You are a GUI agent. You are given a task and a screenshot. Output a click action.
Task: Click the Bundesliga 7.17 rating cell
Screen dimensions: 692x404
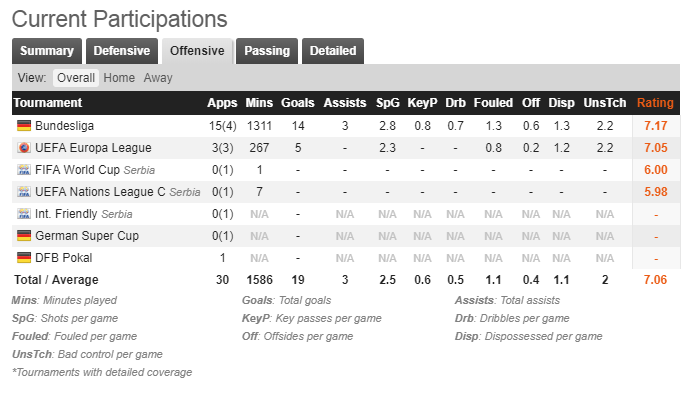[x=656, y=126]
